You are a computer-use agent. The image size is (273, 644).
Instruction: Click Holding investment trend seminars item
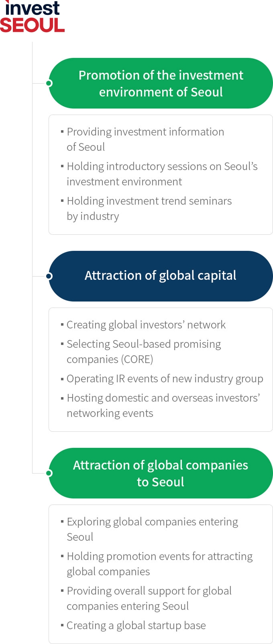tap(146, 209)
